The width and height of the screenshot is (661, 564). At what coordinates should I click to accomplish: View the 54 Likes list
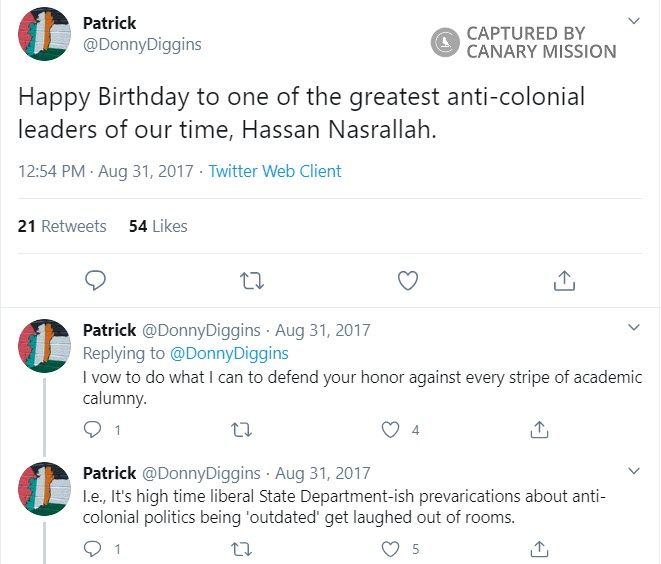pos(158,226)
